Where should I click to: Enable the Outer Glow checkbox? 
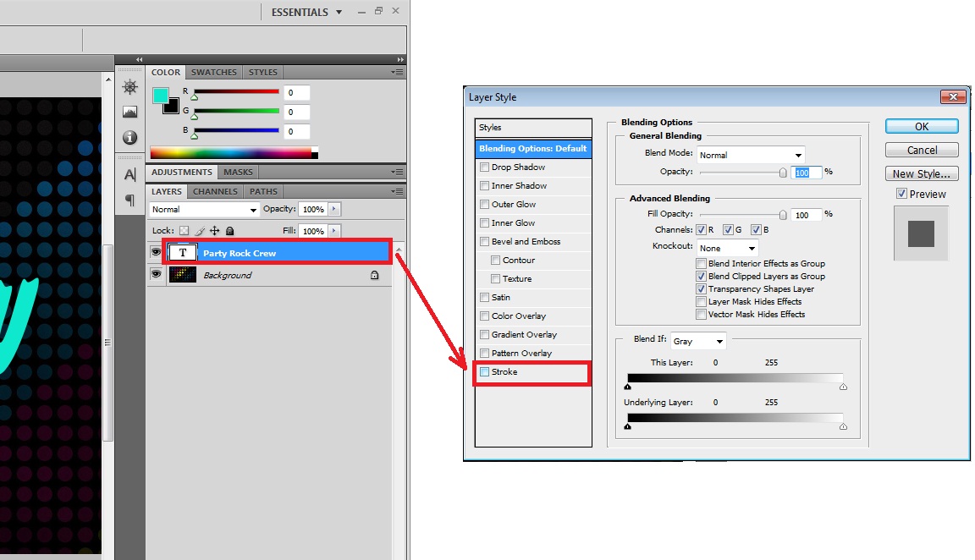pyautogui.click(x=484, y=204)
